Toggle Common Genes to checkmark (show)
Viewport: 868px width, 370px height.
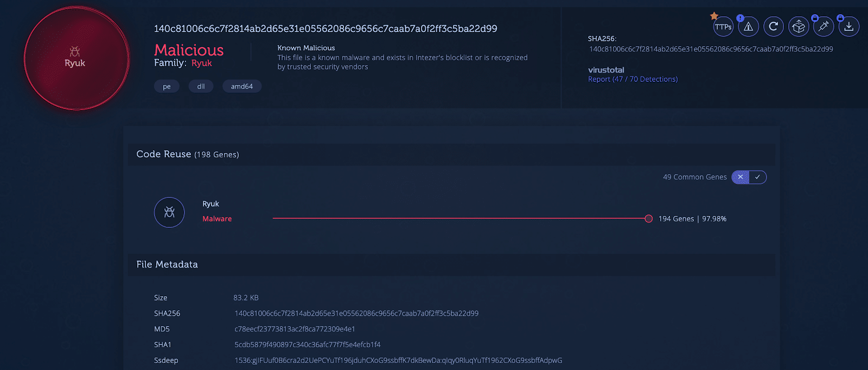coord(757,177)
